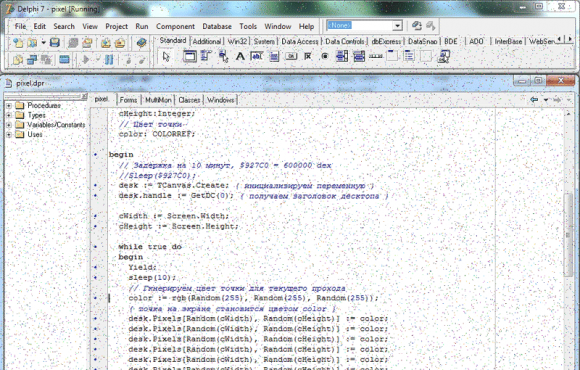Open the help contents book icon
The image size is (580, 370).
(x=141, y=43)
